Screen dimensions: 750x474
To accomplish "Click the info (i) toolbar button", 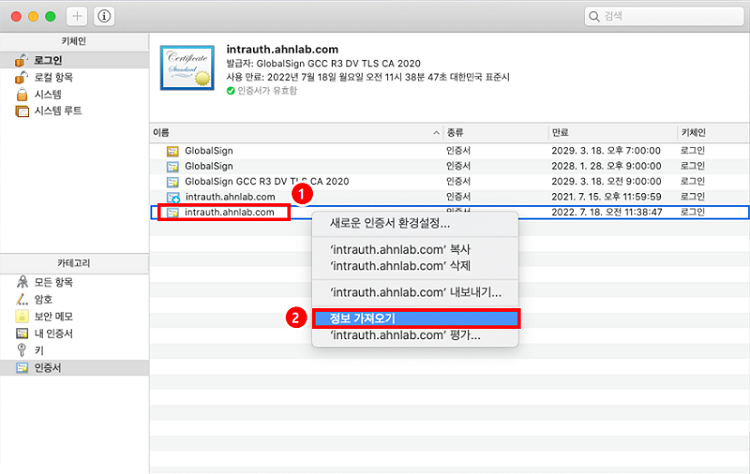I will pyautogui.click(x=104, y=16).
